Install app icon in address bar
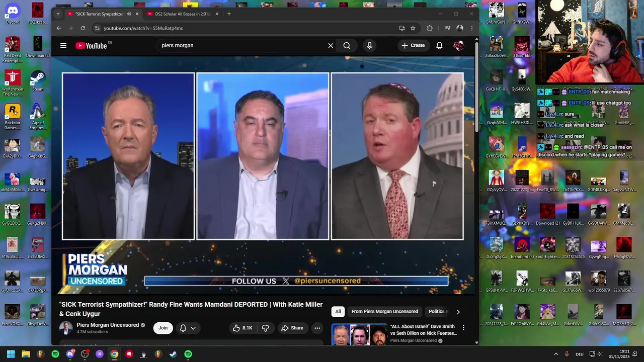This screenshot has width=644, height=362. (401, 28)
